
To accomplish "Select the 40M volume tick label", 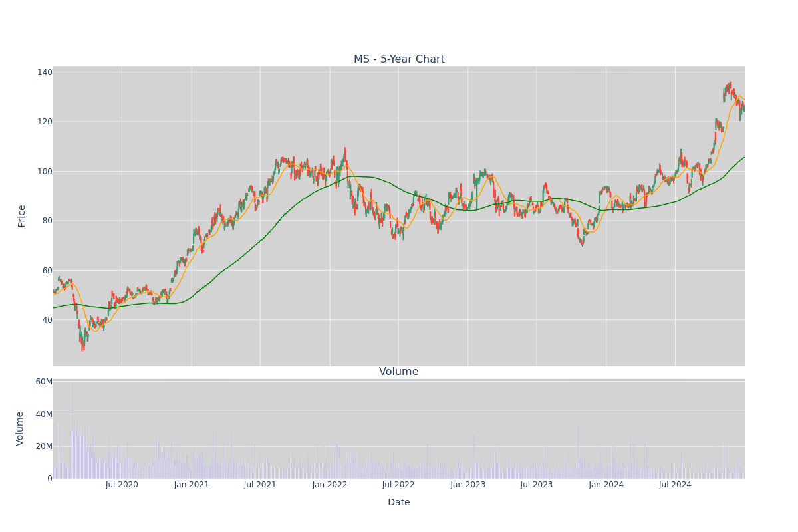I will tap(44, 414).
